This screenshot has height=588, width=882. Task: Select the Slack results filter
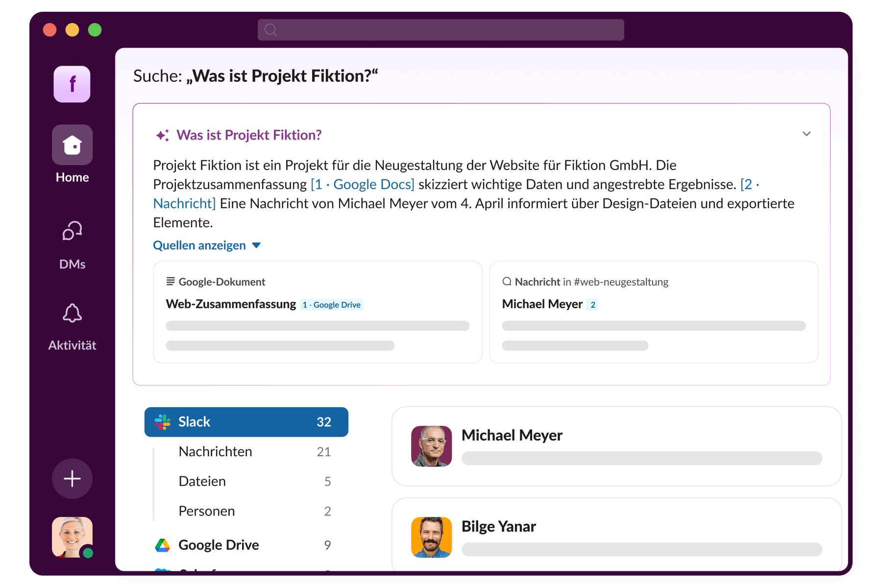(x=246, y=422)
